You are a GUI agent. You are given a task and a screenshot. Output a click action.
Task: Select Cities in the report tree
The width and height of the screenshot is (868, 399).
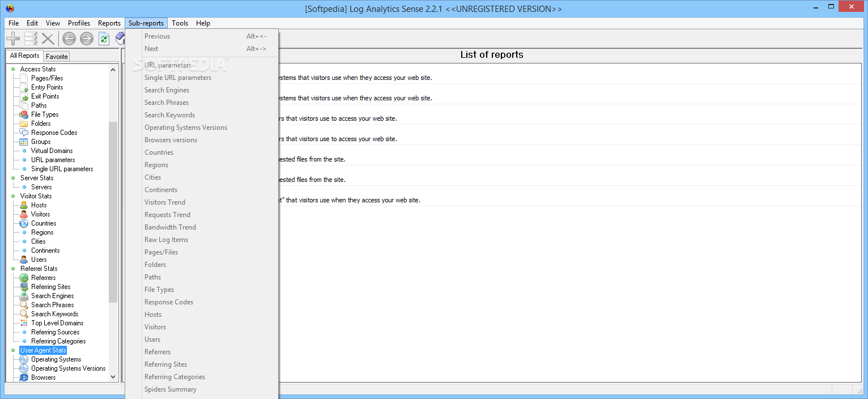tap(38, 241)
